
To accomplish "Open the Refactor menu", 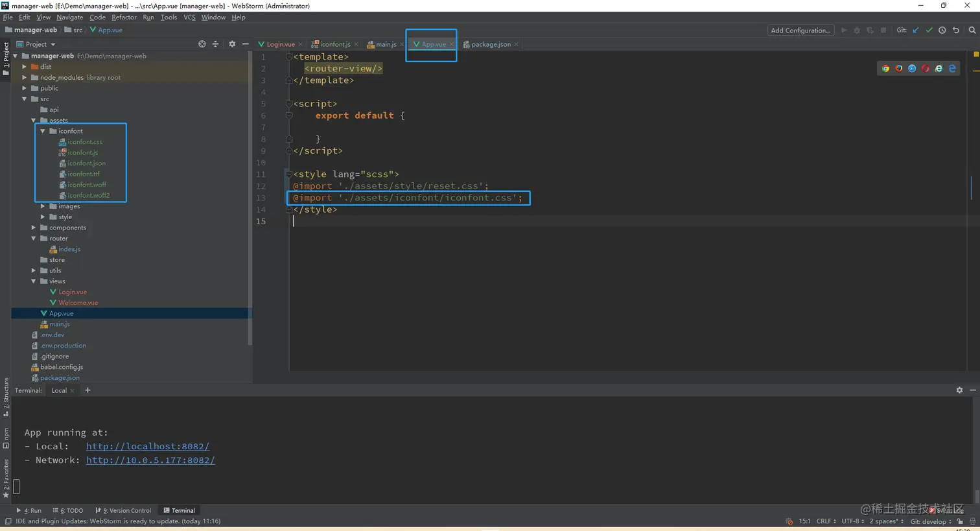I will click(124, 18).
